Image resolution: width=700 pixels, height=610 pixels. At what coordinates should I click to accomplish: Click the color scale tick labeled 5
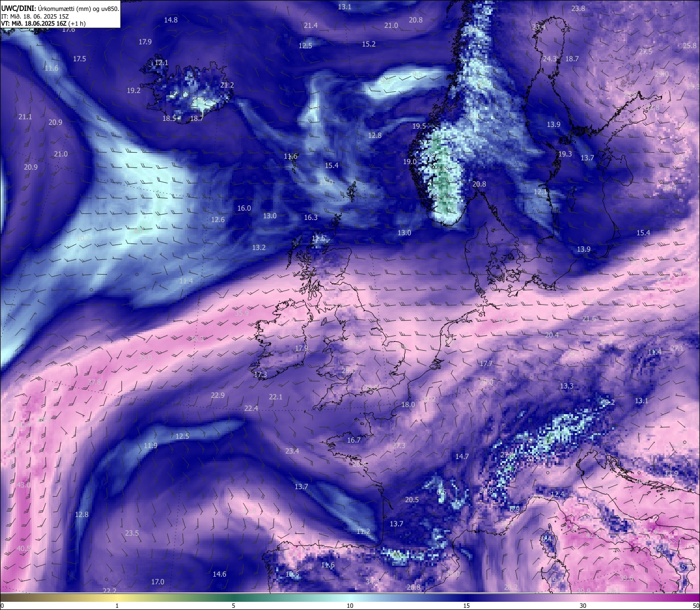point(234,606)
